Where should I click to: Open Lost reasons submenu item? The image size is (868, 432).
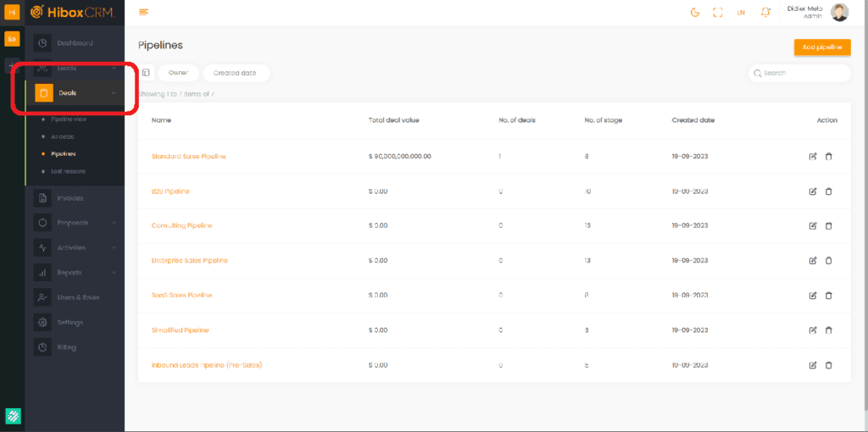pyautogui.click(x=68, y=171)
